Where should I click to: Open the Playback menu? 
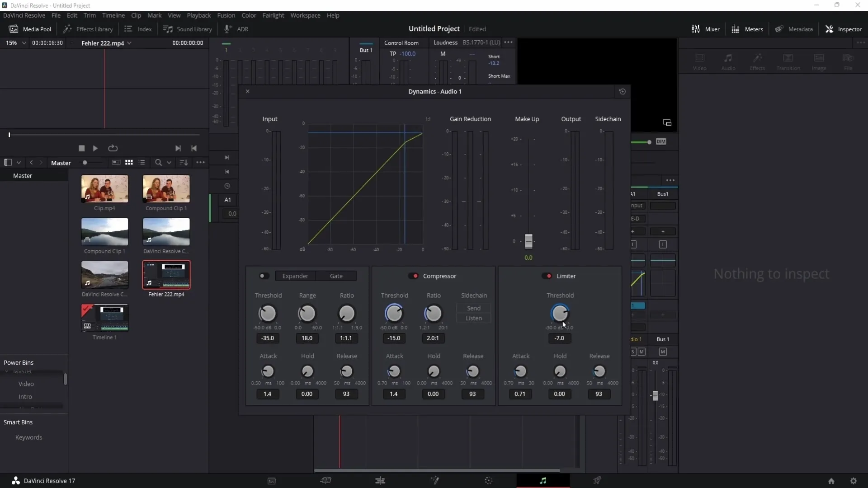199,15
